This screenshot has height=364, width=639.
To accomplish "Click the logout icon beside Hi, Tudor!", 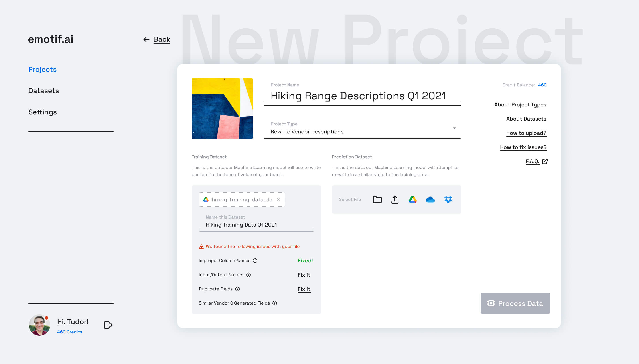I will (108, 325).
